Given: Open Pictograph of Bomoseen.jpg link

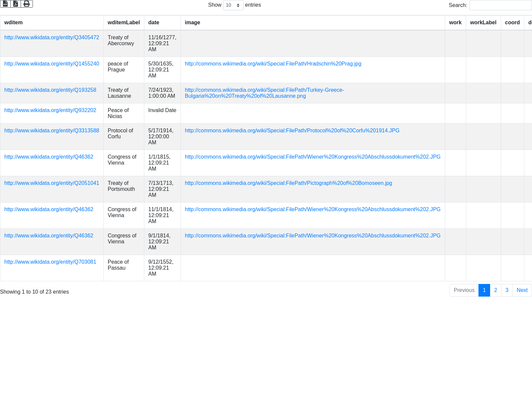Looking at the screenshot, I should pyautogui.click(x=288, y=183).
